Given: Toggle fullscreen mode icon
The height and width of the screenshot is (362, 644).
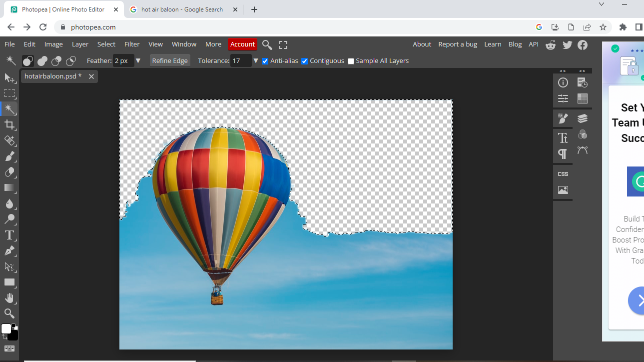Looking at the screenshot, I should [283, 45].
